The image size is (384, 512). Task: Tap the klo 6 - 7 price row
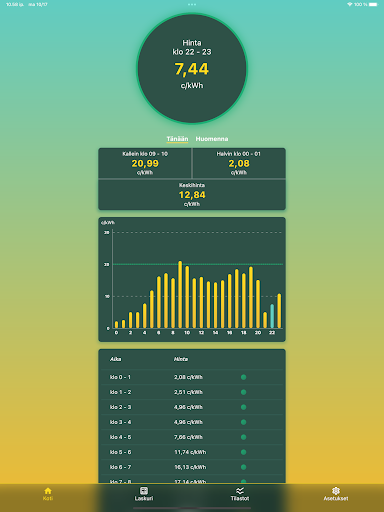click(192, 467)
